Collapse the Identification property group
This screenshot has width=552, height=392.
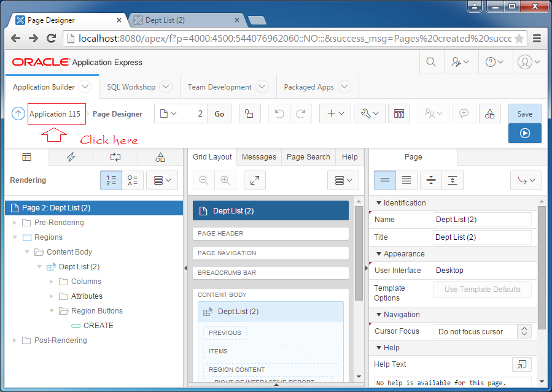[x=379, y=203]
